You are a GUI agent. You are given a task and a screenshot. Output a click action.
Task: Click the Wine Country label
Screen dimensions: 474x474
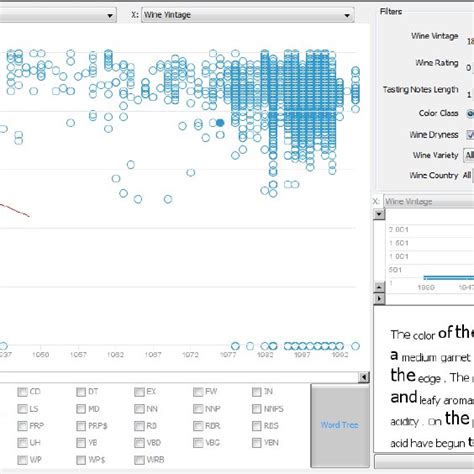tap(434, 175)
